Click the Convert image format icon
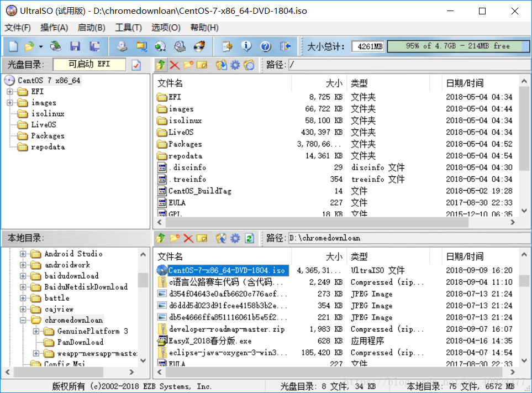Viewport: 532px width, 393px height. (x=141, y=46)
